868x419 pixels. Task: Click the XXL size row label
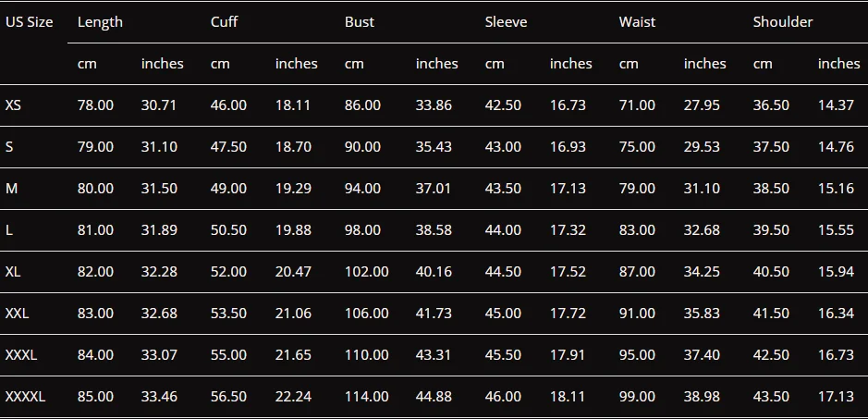pyautogui.click(x=18, y=314)
